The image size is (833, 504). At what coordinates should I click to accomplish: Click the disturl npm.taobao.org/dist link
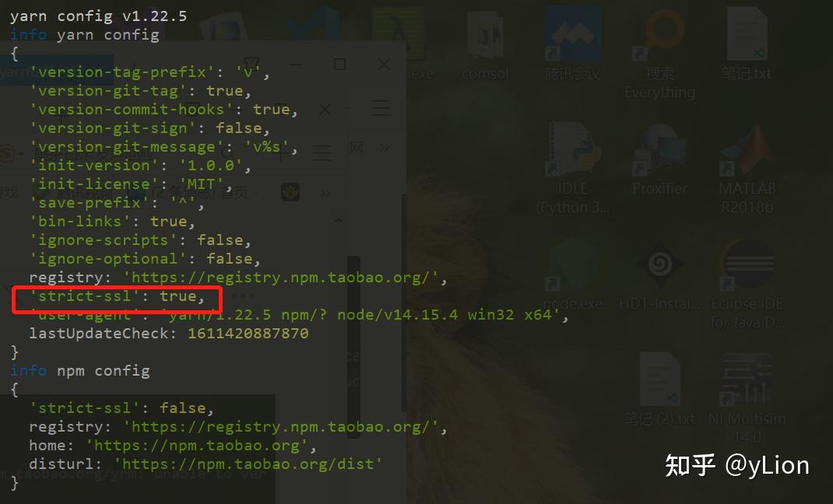[x=248, y=464]
